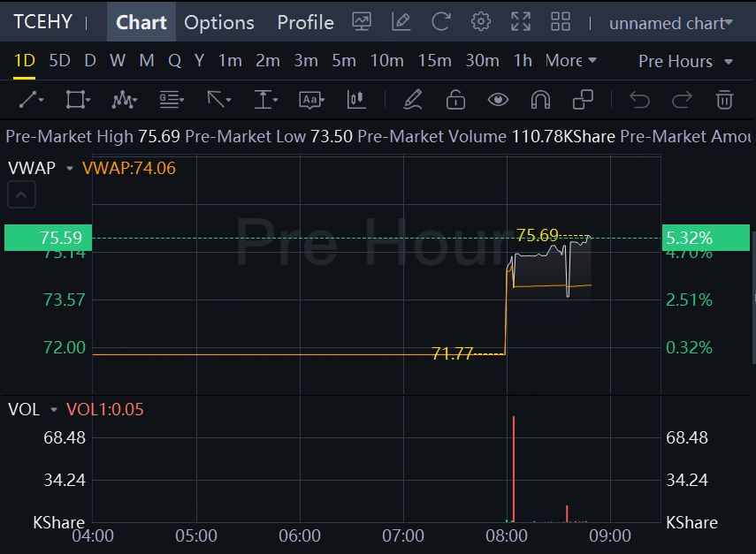Click Pre-Market Volume 110.78KShare text
Viewport: 756px width, 554px height.
click(x=486, y=137)
